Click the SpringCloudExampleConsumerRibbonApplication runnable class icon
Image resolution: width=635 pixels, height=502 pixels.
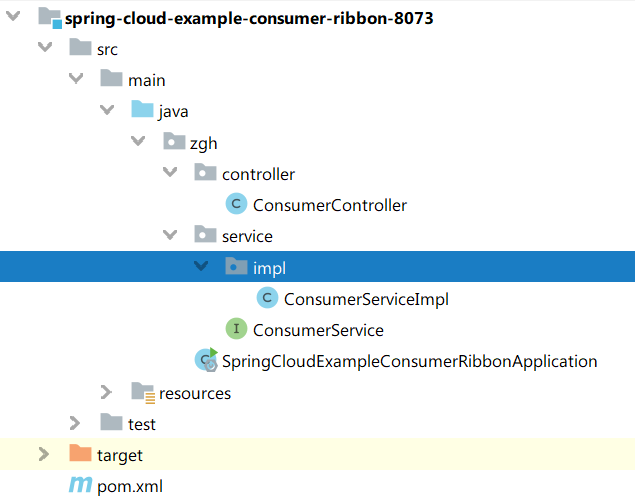coord(207,359)
